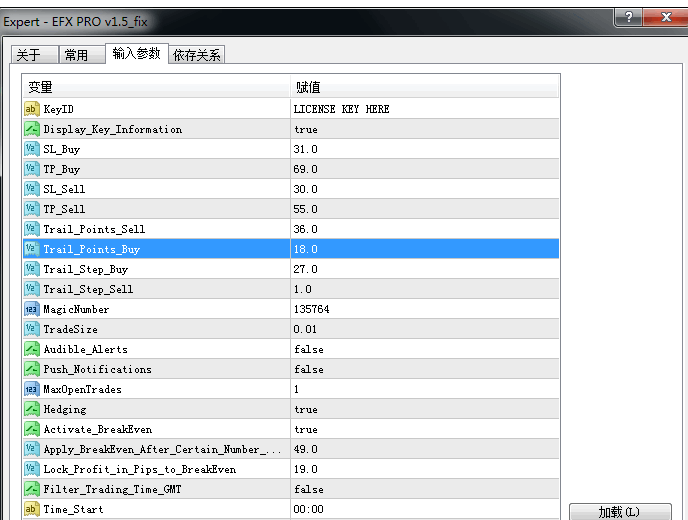Click the string icon beside KeyID
This screenshot has width=688, height=520.
(x=31, y=109)
